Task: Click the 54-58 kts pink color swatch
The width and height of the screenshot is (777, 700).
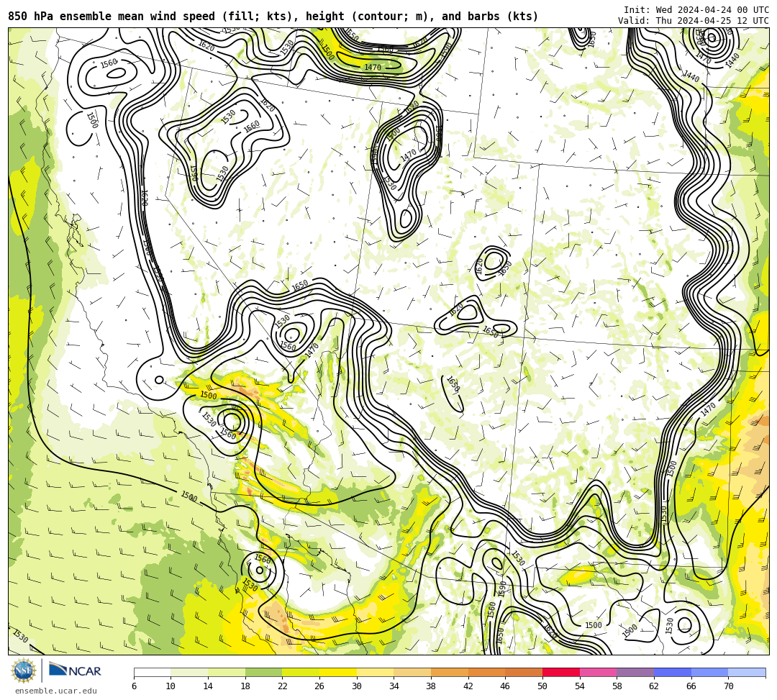Action: click(x=598, y=672)
